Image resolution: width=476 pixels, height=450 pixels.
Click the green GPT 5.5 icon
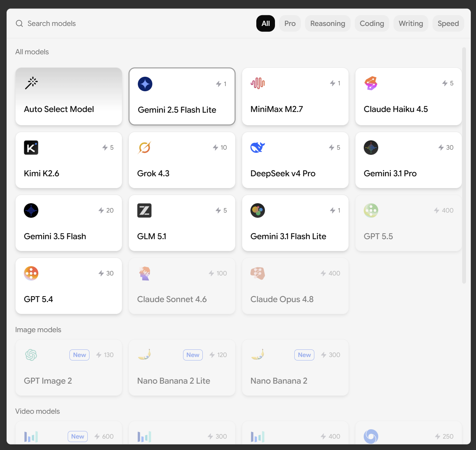pyautogui.click(x=371, y=210)
